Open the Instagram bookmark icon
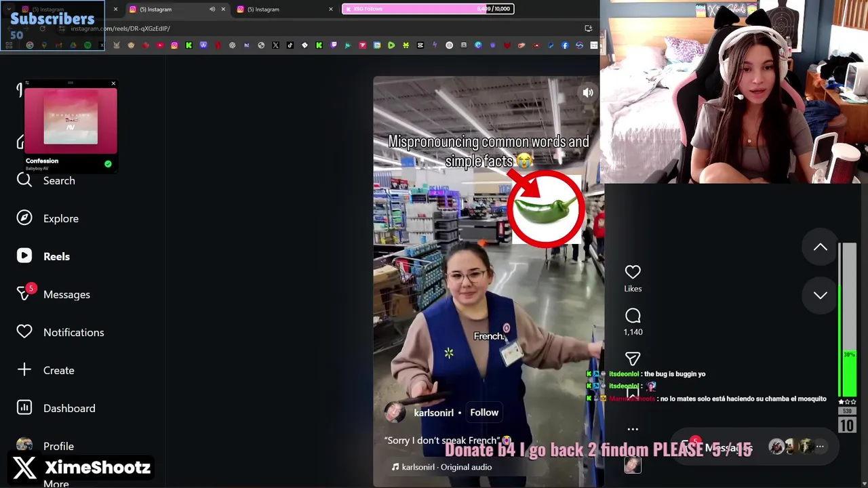The height and width of the screenshot is (488, 868). [174, 45]
